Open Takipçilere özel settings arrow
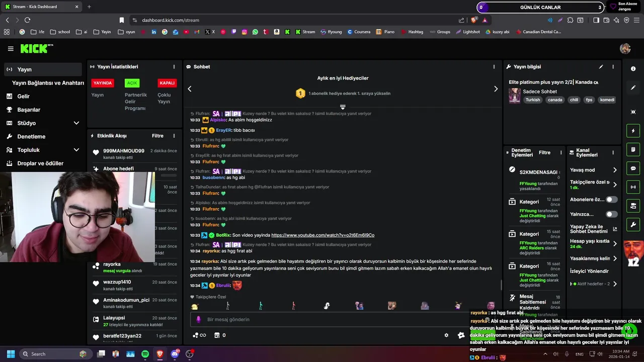 pyautogui.click(x=615, y=185)
